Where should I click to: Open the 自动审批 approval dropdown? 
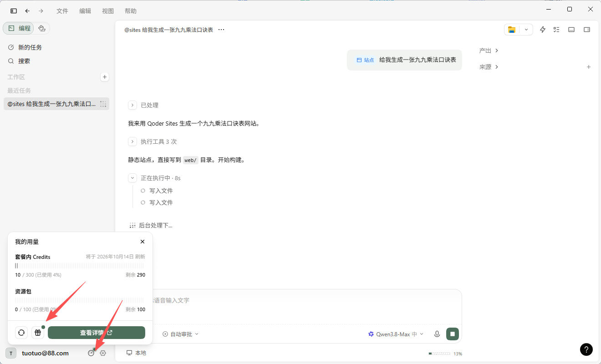click(x=180, y=334)
